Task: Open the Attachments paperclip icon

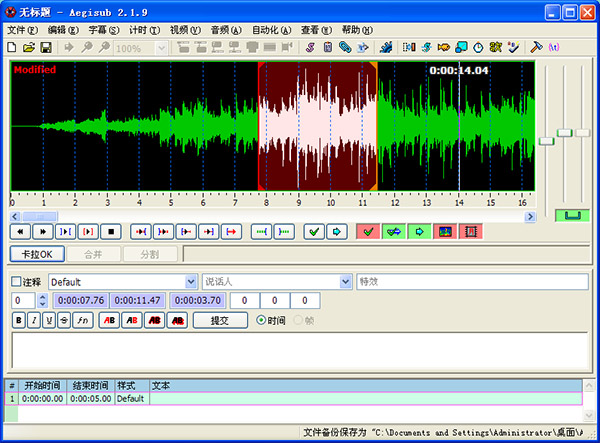Action: 345,47
